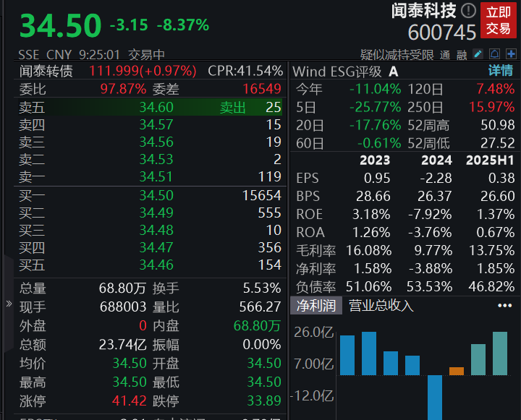Open the 融 margin trading tag
Image resolution: width=521 pixels, height=420 pixels.
coord(462,54)
